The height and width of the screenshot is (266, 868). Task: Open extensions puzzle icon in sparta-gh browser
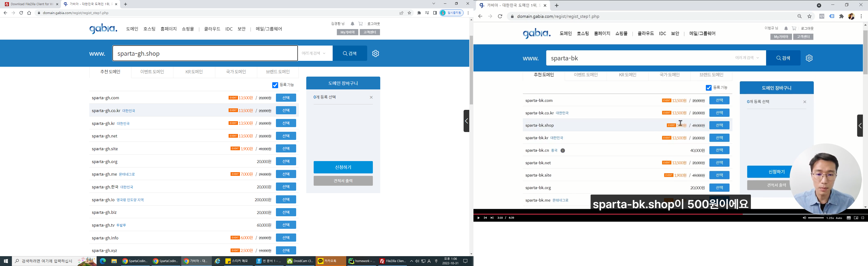(x=419, y=13)
